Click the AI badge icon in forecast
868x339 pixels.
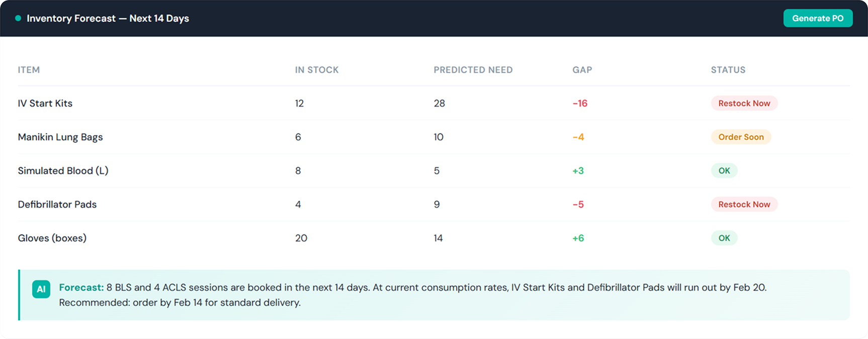coord(41,289)
